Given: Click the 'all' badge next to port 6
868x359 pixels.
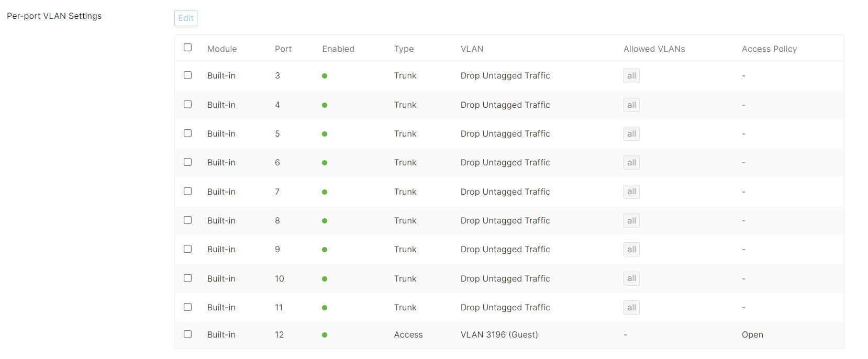Looking at the screenshot, I should 631,162.
